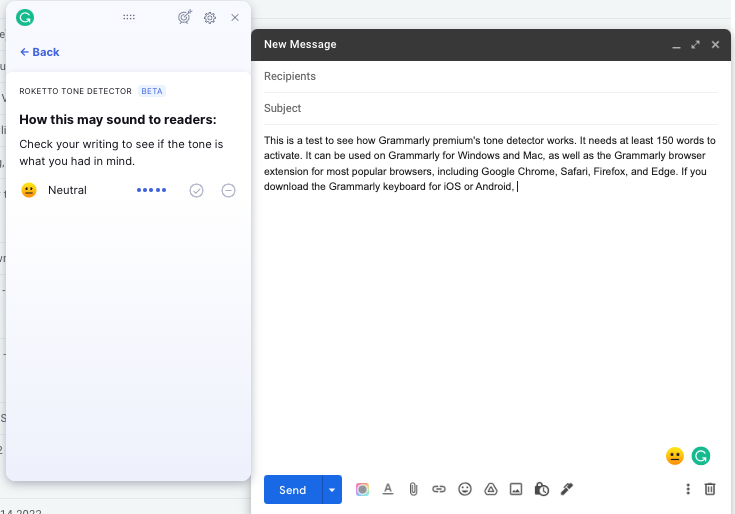Insert signature with pen icon

click(567, 489)
